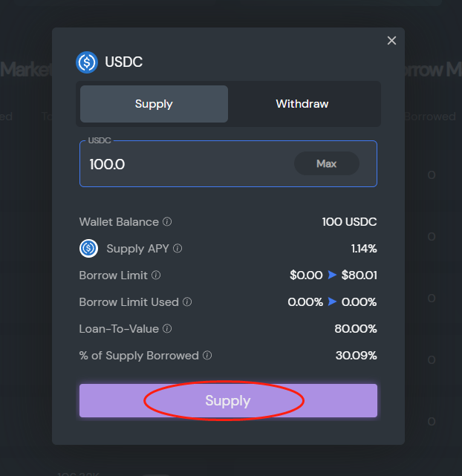Click USDC coin icon beside Supply APY
Viewport: 462px width, 476px height.
pos(89,249)
